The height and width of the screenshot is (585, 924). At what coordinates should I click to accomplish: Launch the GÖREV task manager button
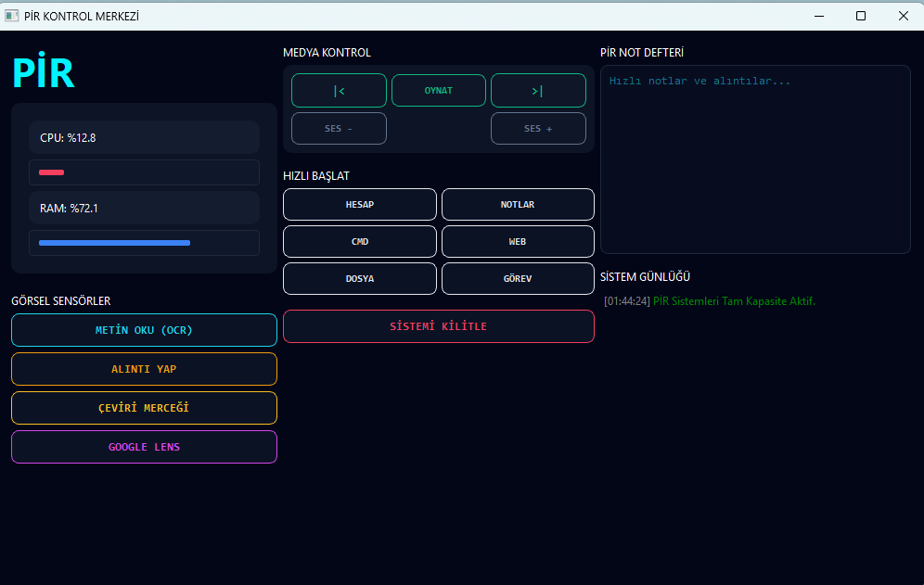tap(518, 279)
